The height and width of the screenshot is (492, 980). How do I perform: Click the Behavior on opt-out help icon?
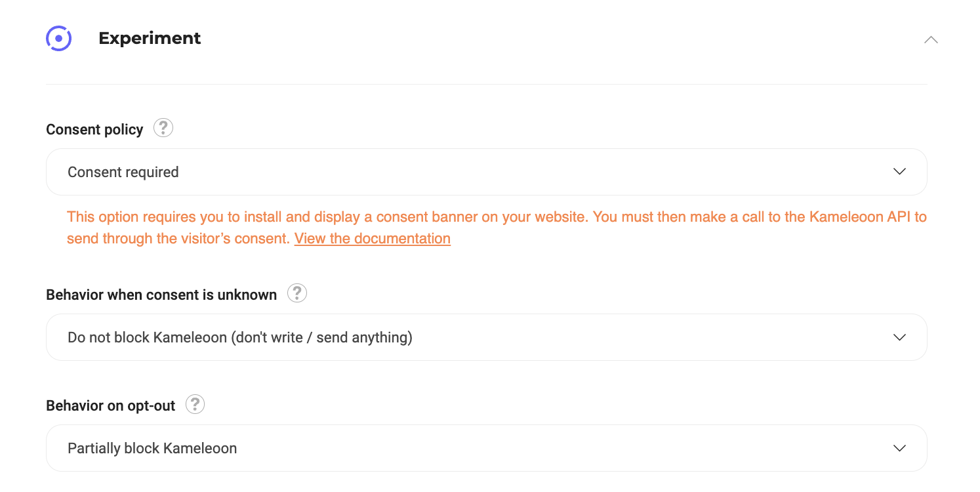195,405
